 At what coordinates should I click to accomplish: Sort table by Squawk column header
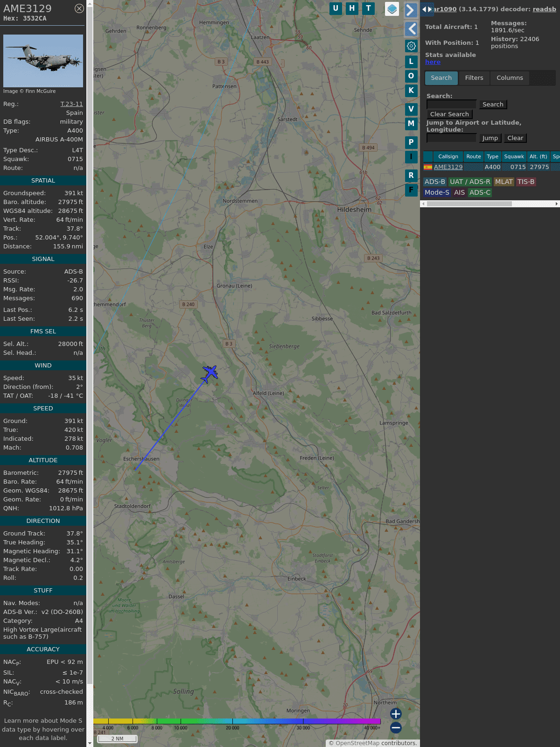pos(514,157)
